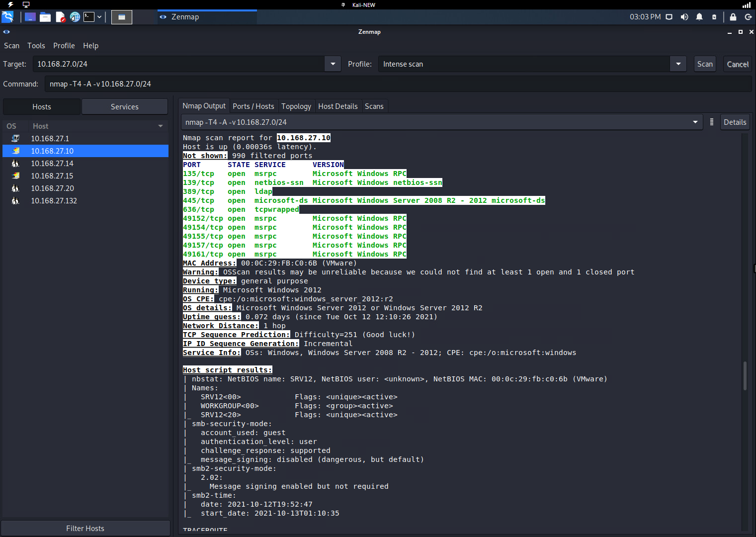Switch to the Topology tab

click(x=296, y=106)
